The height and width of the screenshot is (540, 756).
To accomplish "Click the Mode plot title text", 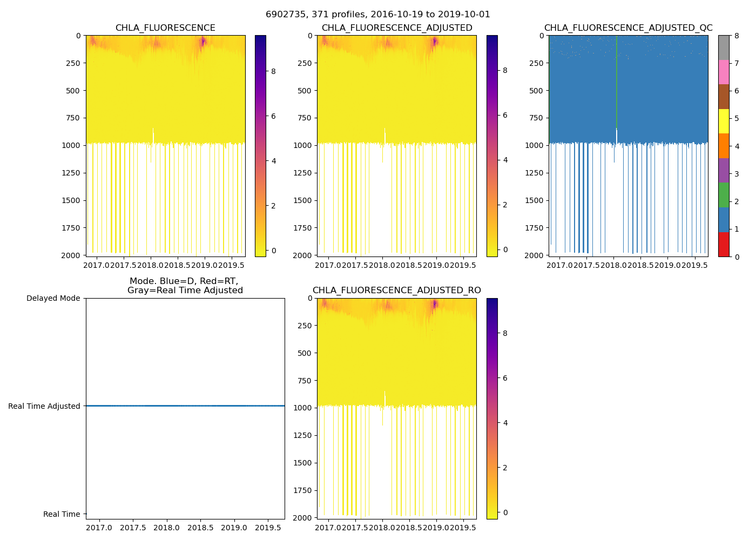I will coord(185,286).
